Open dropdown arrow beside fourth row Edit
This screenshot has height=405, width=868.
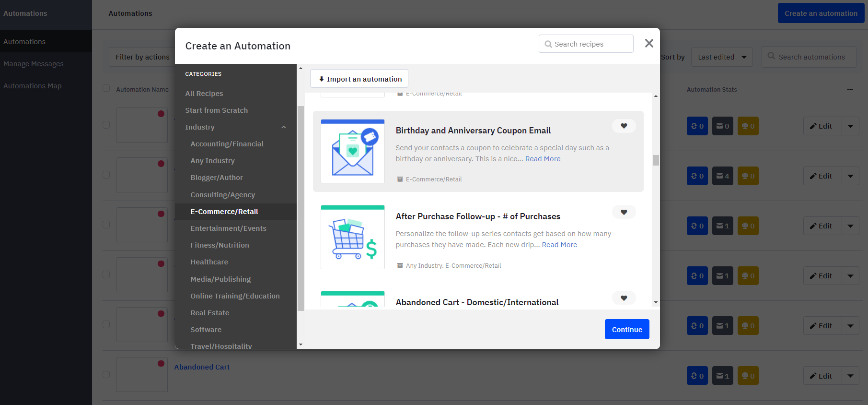click(850, 276)
